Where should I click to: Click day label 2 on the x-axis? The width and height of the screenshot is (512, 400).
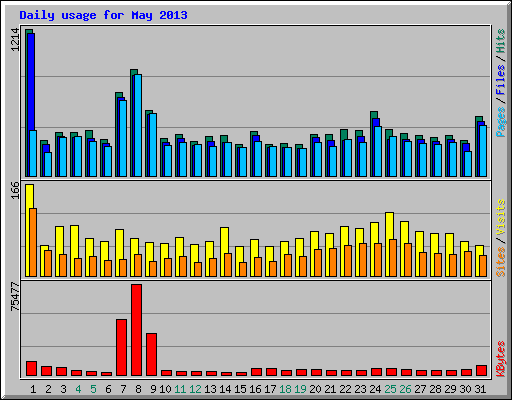48,389
